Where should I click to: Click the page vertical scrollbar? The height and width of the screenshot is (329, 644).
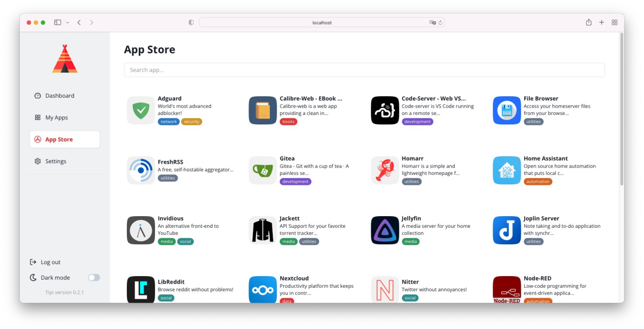[621, 111]
